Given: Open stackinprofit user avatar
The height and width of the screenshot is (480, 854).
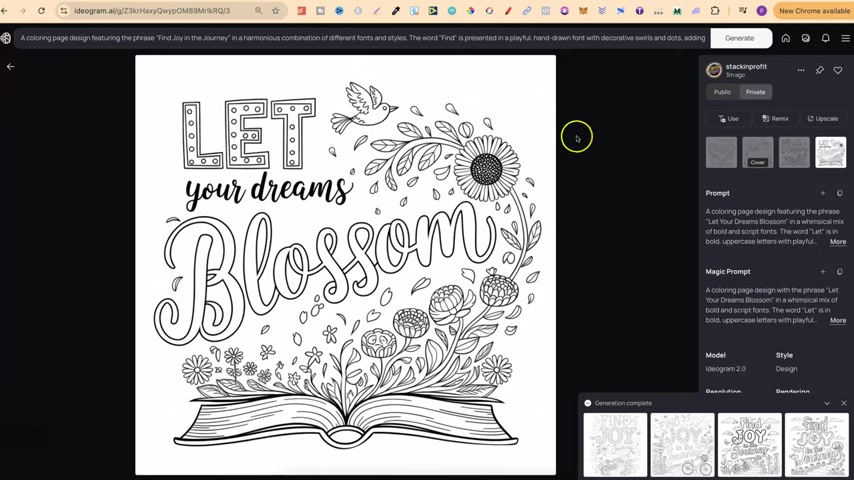Looking at the screenshot, I should tap(713, 70).
